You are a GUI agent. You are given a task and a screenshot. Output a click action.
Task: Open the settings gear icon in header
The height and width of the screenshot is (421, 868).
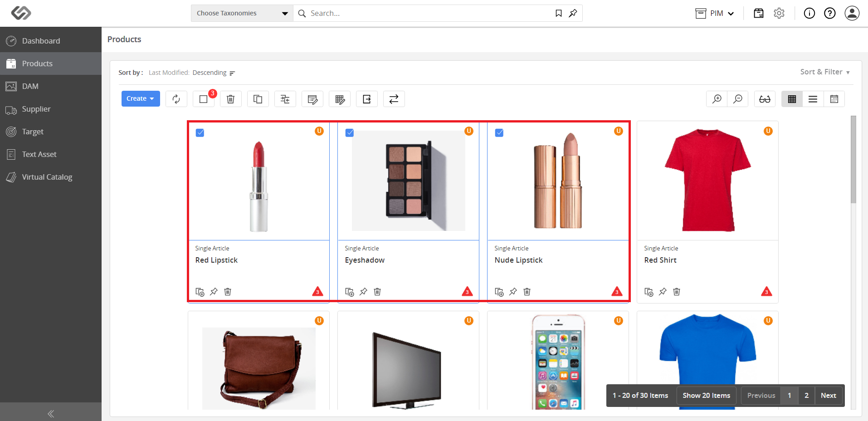pos(779,13)
